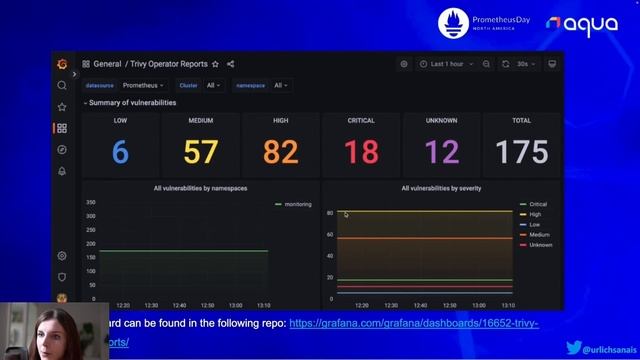Click the UNKNOWN value 12
Viewport: 640px width, 360px height.
442,152
